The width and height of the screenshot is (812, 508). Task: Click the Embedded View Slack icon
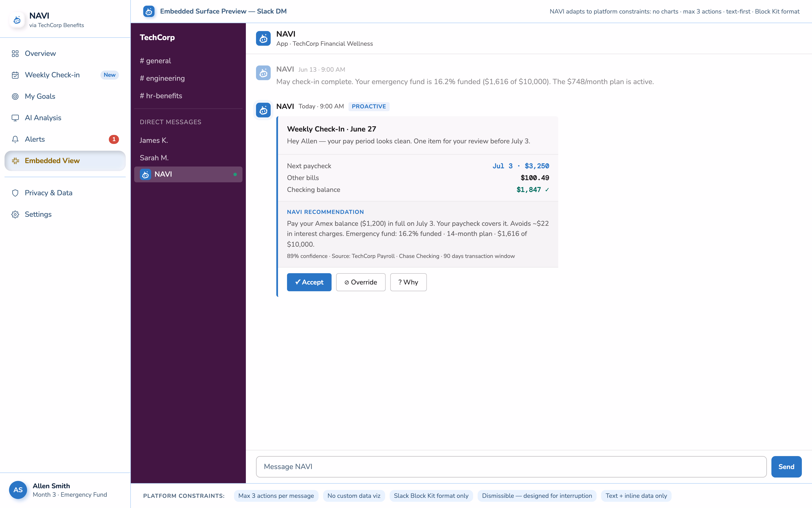click(x=15, y=161)
